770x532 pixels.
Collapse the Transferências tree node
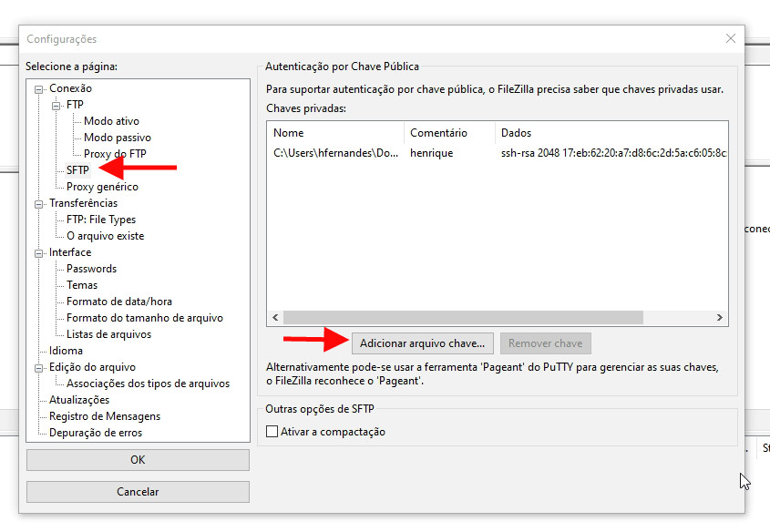click(38, 204)
